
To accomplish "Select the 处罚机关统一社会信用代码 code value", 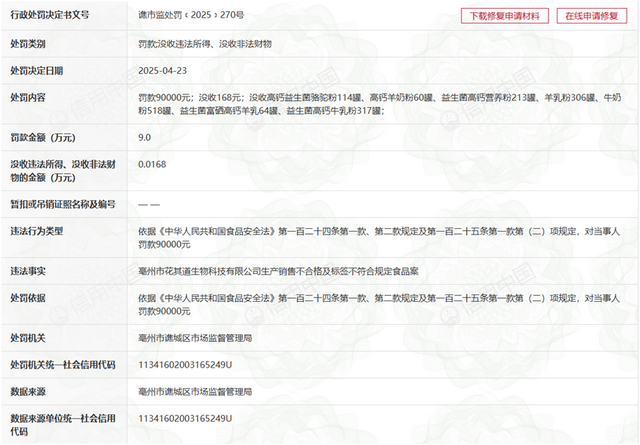I will point(185,365).
